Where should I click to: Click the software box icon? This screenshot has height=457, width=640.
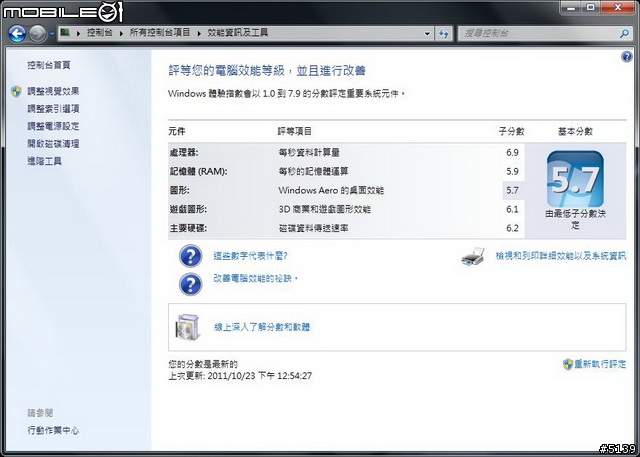click(x=188, y=327)
